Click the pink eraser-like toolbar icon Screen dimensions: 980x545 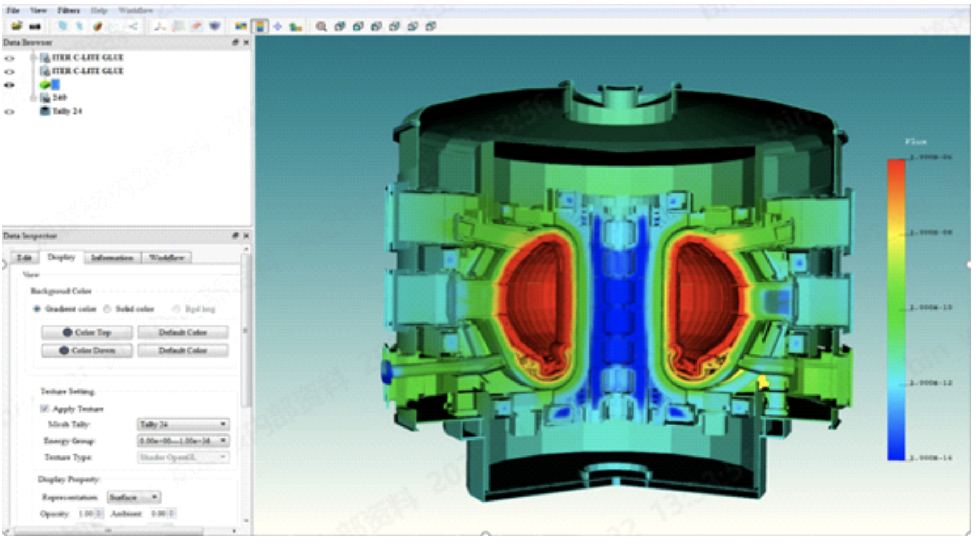[x=197, y=26]
